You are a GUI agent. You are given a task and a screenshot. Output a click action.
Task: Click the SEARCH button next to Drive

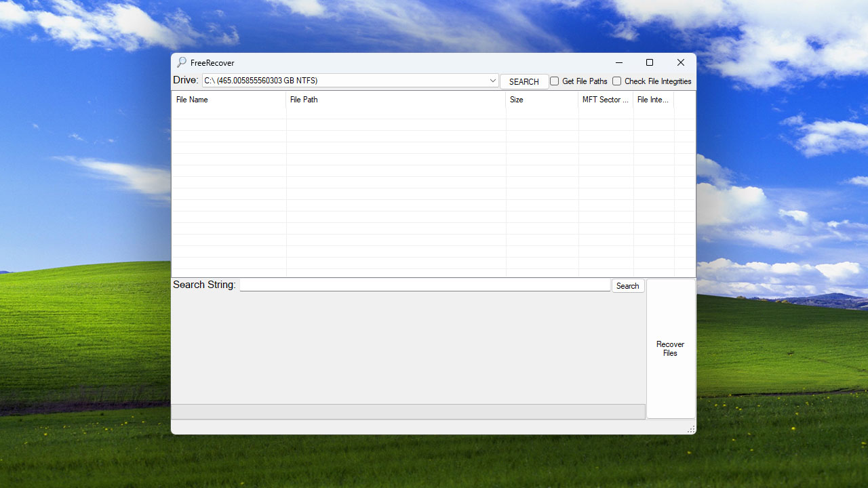coord(524,81)
